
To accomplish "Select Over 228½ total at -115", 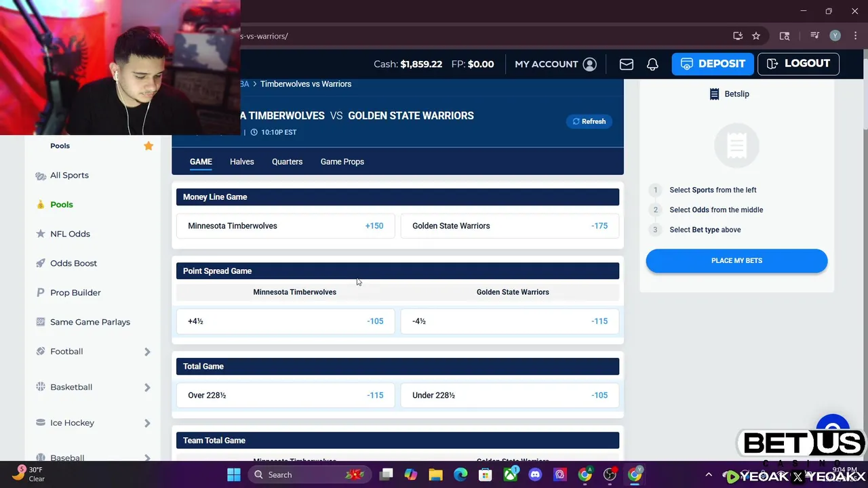I will point(285,395).
